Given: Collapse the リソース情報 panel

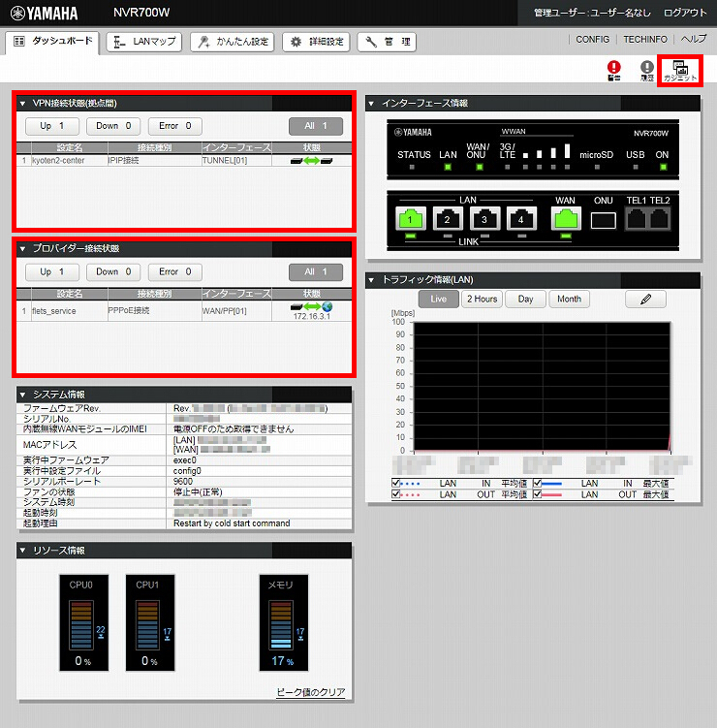Looking at the screenshot, I should (22, 551).
